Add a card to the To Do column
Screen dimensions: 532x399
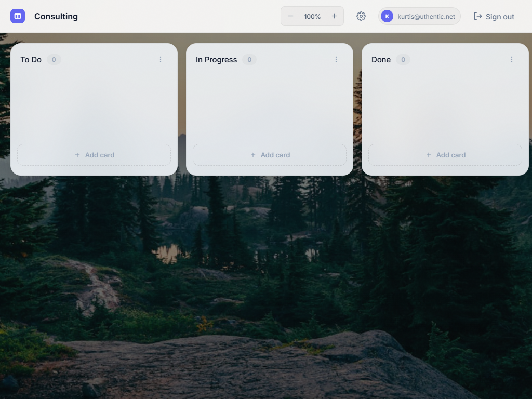[x=94, y=155]
